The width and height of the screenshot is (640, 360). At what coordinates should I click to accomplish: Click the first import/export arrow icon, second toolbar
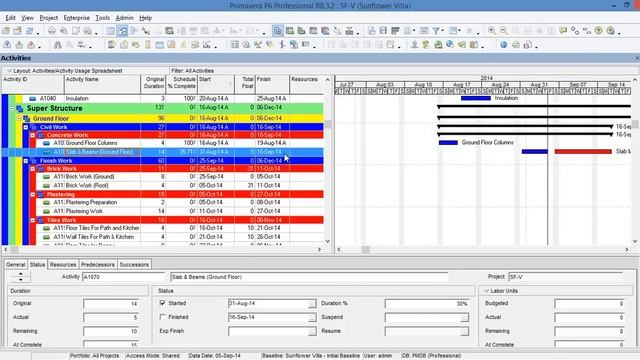7,45
